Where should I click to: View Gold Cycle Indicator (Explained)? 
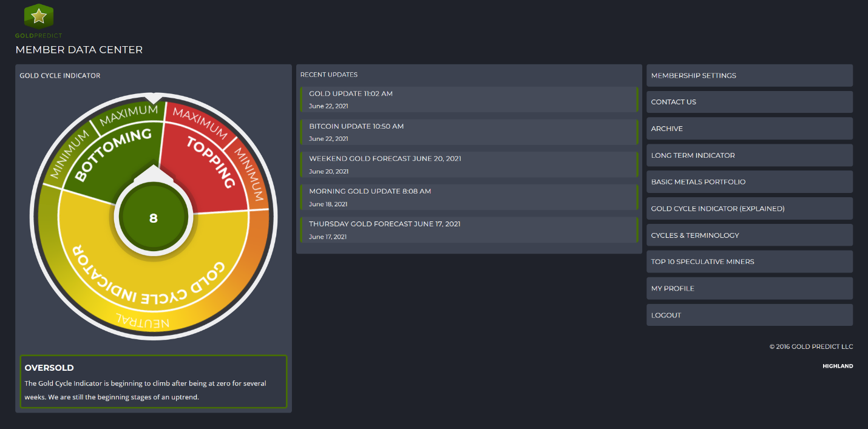pyautogui.click(x=717, y=209)
